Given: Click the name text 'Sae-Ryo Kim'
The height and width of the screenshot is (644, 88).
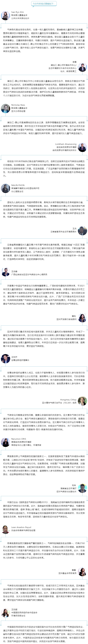Looking at the screenshot, I should (18, 12).
